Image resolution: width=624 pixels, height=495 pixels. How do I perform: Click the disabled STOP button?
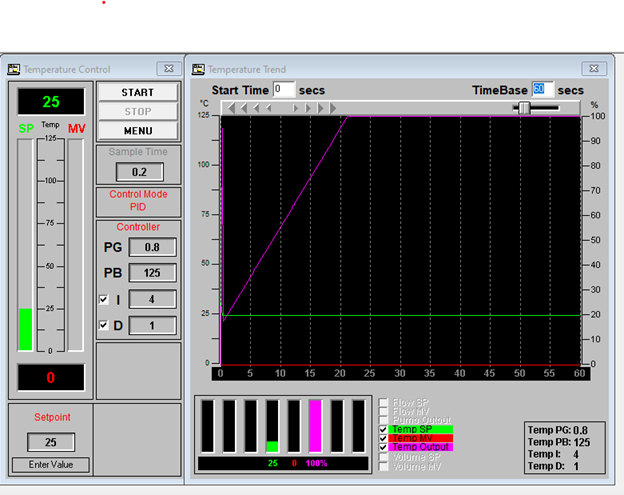[x=138, y=111]
